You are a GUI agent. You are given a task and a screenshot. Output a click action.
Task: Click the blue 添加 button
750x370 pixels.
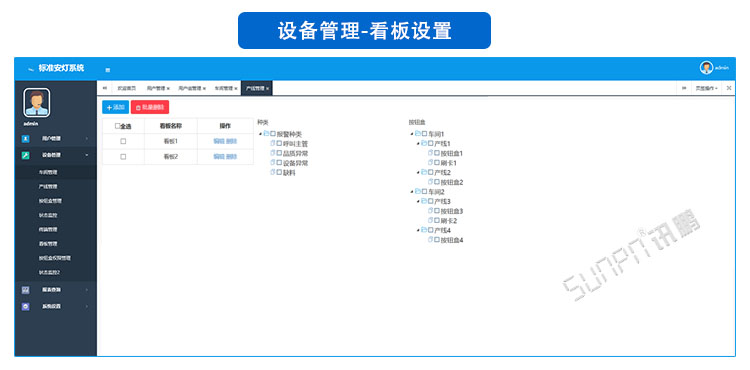[x=116, y=108]
